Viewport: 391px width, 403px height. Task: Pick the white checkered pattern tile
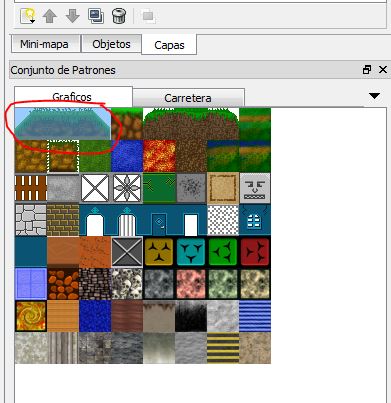223,220
